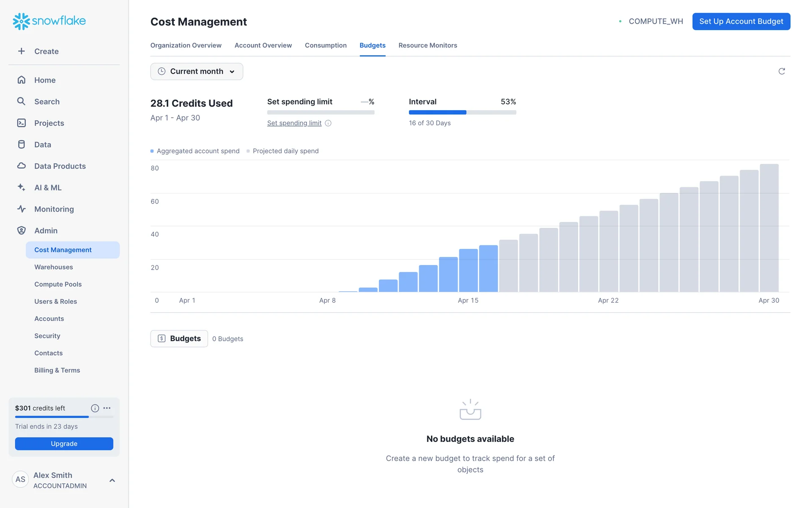Switch to the Resource Monitors tab
Image resolution: width=812 pixels, height=508 pixels.
[x=428, y=45]
